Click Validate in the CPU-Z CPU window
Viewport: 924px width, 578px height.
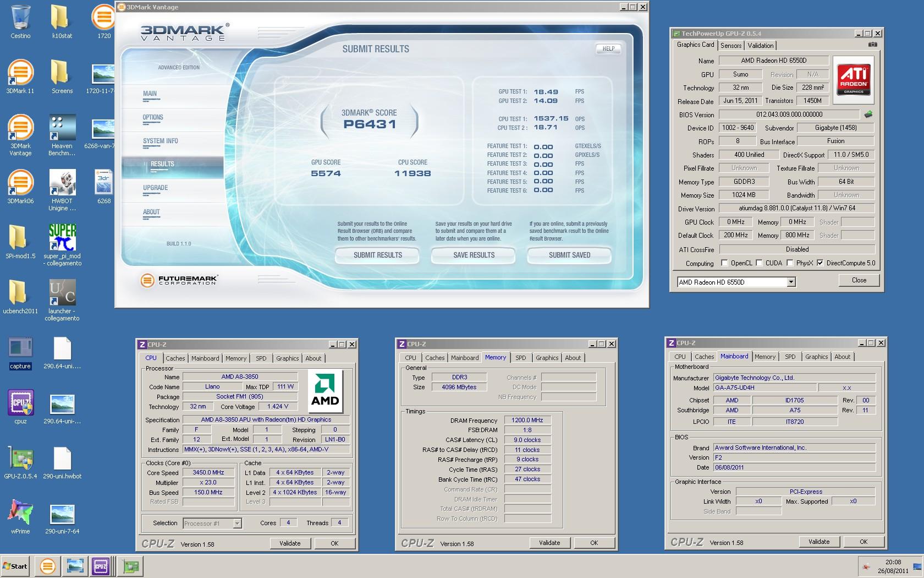(x=290, y=543)
